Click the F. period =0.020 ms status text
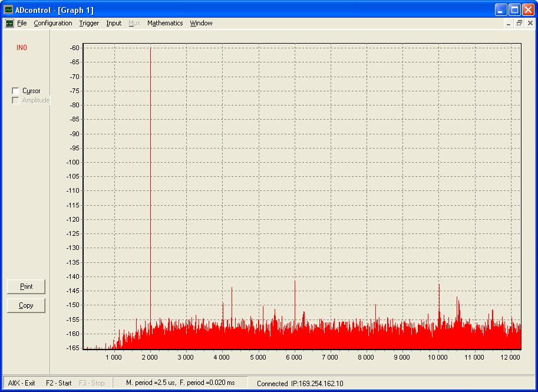Image resolution: width=538 pixels, height=392 pixels. click(207, 383)
